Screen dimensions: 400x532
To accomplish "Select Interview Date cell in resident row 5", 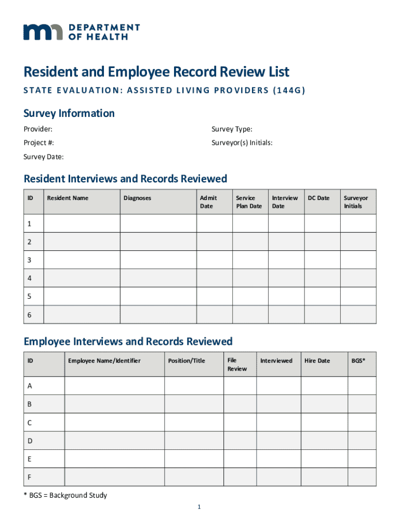I will (x=286, y=296).
